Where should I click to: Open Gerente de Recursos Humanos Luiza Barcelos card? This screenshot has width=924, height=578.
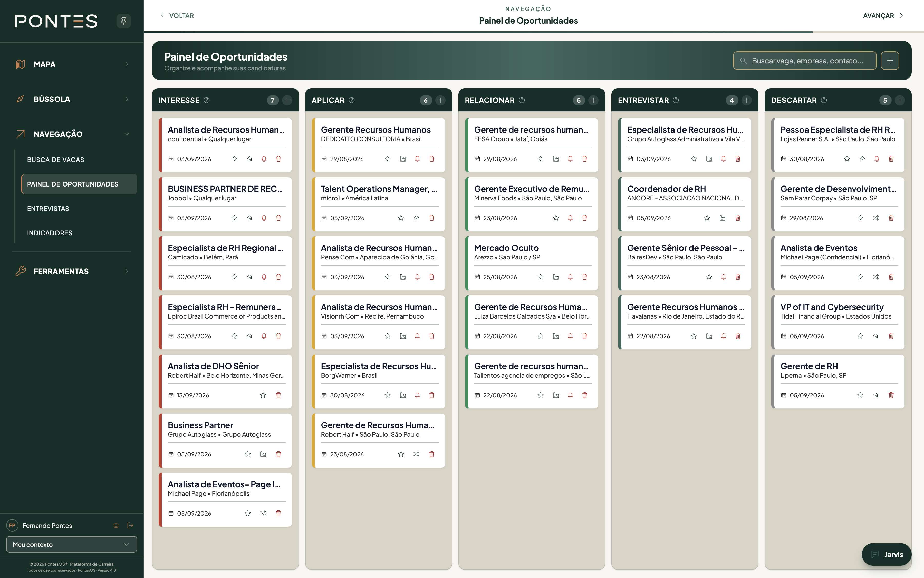click(532, 322)
